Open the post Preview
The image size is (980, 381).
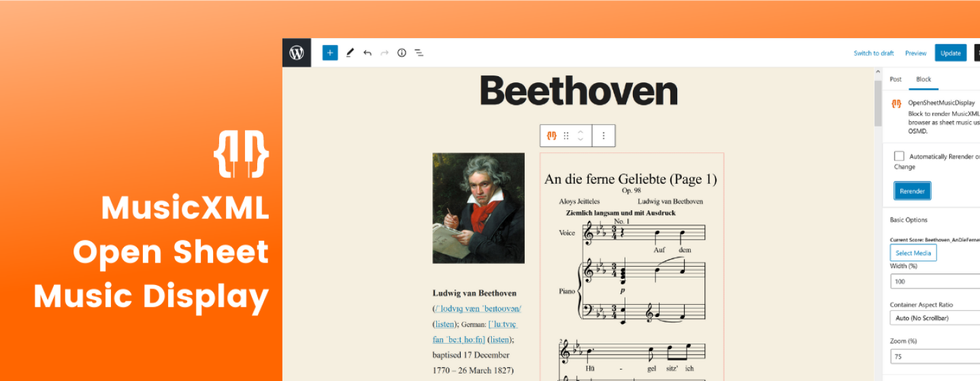tap(915, 53)
